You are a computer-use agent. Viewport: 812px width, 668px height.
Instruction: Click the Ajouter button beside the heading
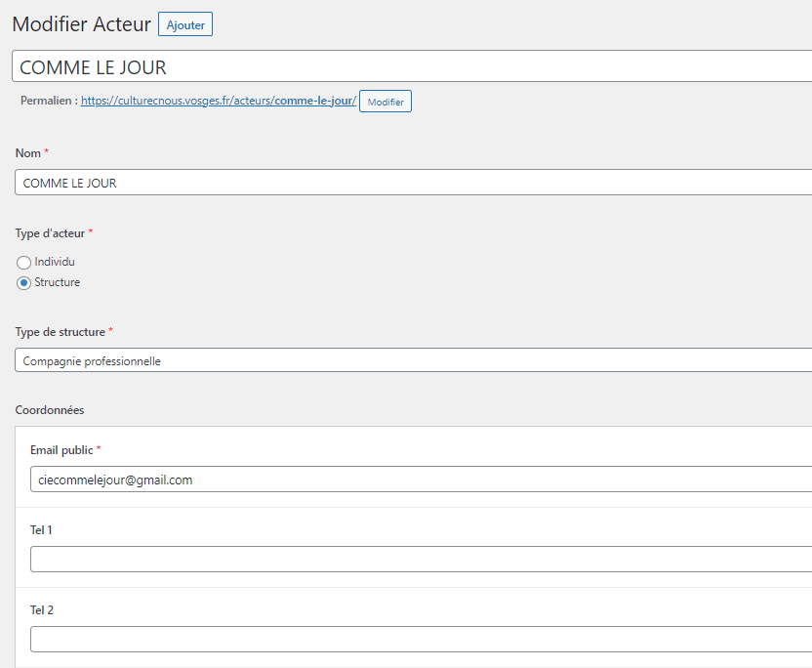pyautogui.click(x=185, y=24)
